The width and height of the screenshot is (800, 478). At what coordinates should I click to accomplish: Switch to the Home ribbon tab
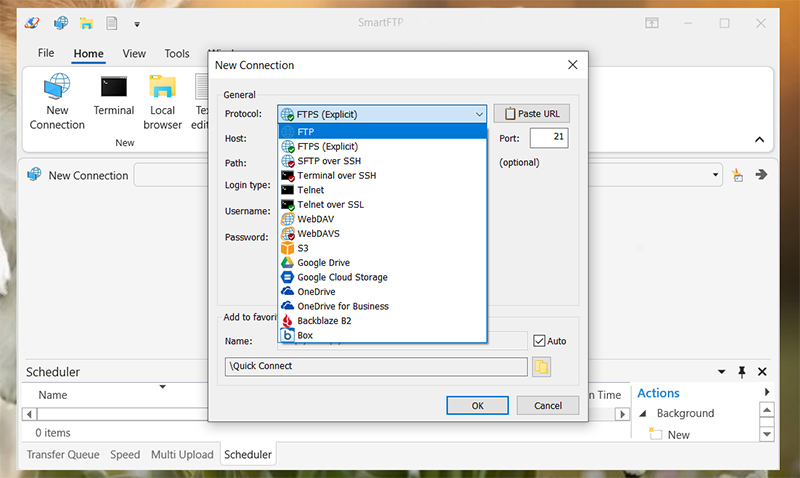[x=88, y=54]
